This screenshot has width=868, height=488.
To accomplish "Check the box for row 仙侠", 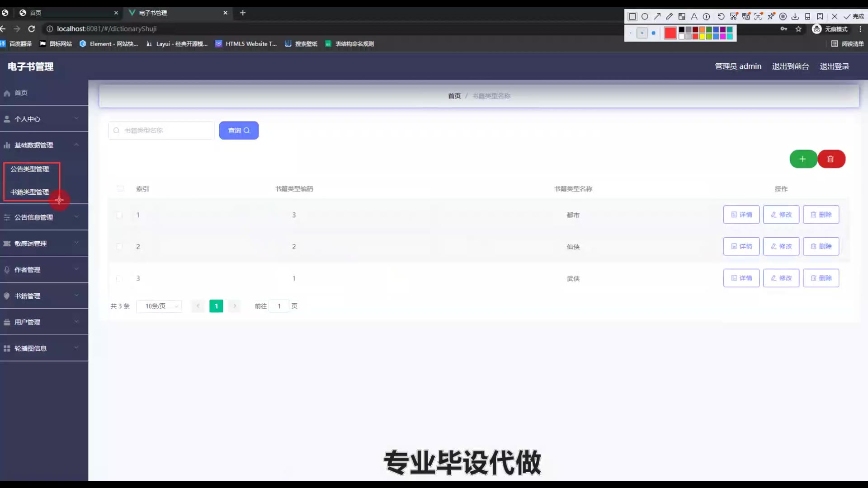I will click(119, 247).
